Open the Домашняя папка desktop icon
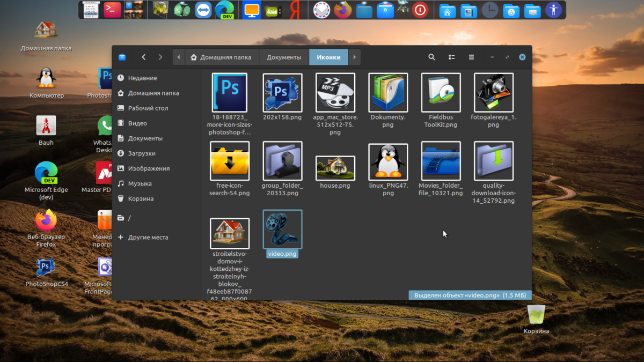Viewport: 644px width, 362px height. 46,36
